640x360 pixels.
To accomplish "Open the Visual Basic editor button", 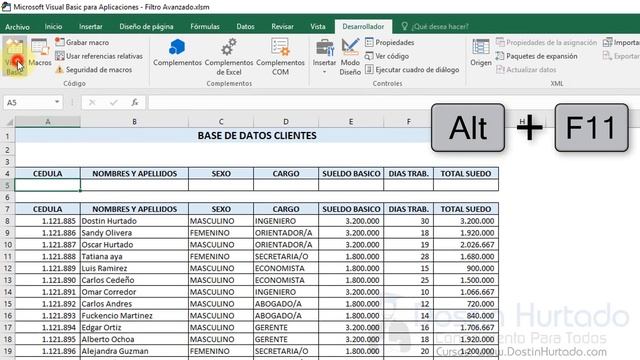I will point(15,56).
